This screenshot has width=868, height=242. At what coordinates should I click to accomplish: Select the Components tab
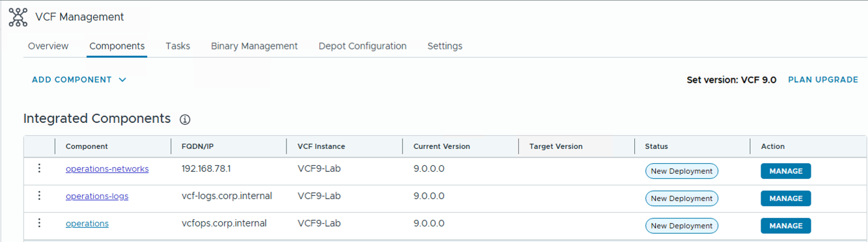tap(117, 46)
